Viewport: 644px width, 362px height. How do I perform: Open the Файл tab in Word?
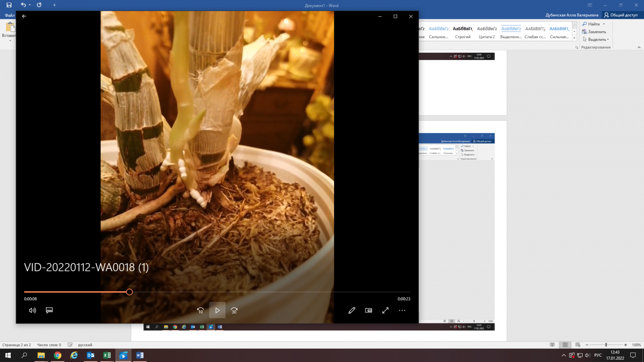(x=9, y=15)
